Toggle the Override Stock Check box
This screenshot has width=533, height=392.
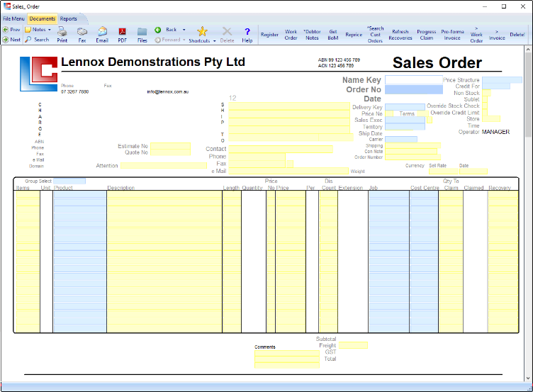pos(486,106)
